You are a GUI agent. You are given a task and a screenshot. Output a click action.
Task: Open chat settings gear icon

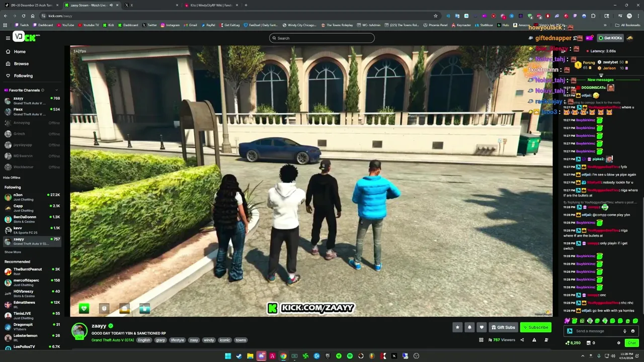pos(619,343)
